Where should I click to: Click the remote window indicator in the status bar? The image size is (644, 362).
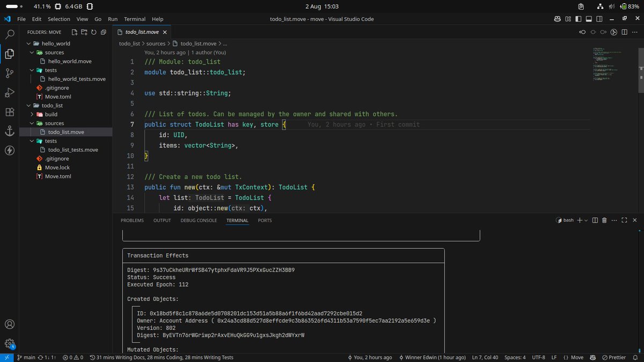(6, 357)
